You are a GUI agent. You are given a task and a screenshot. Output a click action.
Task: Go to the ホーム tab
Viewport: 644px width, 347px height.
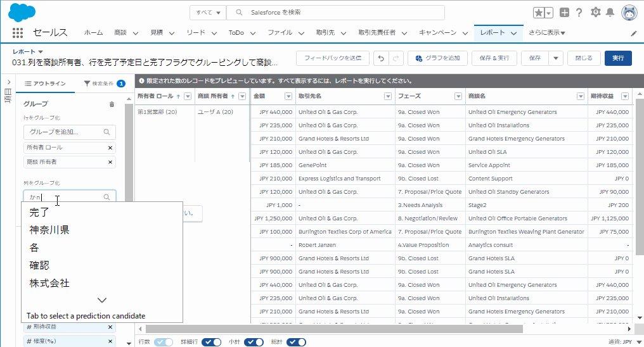(x=93, y=33)
